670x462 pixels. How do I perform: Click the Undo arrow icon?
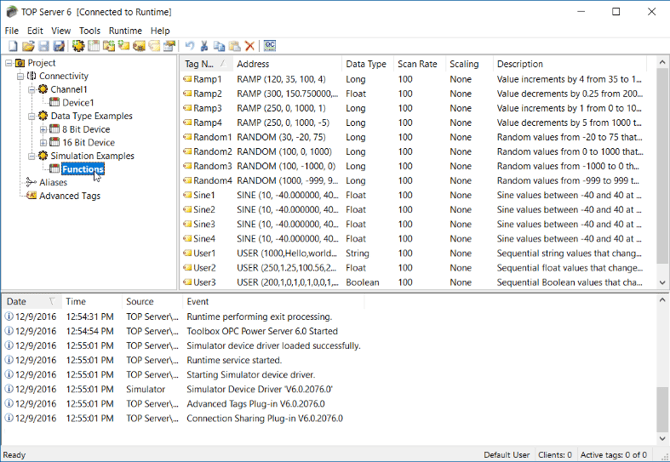(x=188, y=46)
